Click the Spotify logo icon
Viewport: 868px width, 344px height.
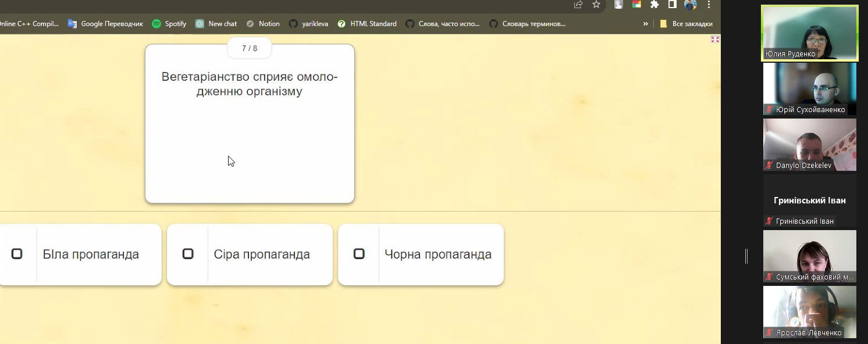[156, 24]
